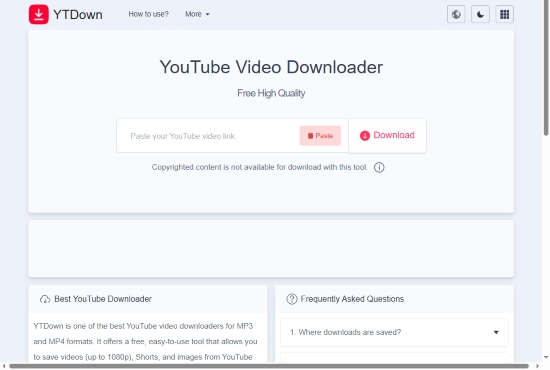
Task: Click the Frequently Asked Questions section title
Action: [x=352, y=299]
